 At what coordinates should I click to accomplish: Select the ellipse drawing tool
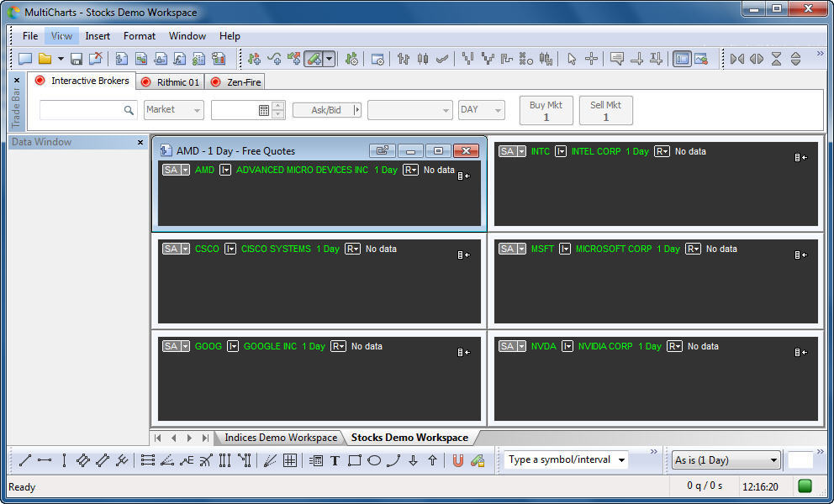coord(374,460)
